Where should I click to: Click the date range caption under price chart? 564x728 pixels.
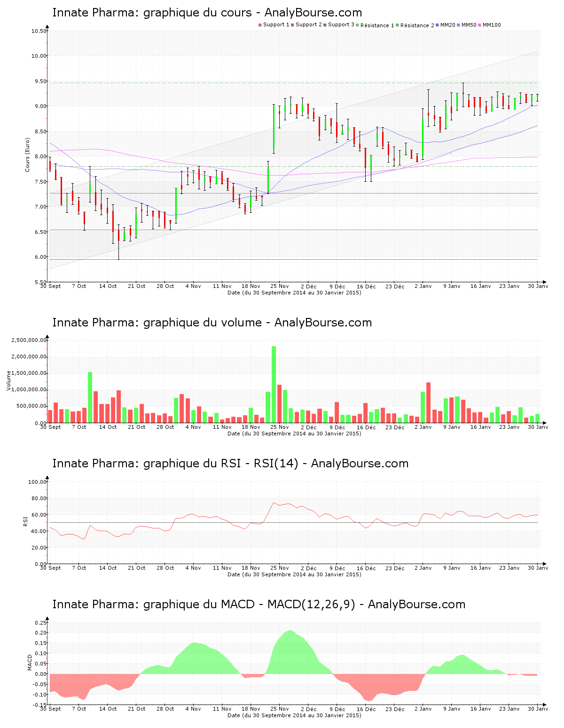294,293
